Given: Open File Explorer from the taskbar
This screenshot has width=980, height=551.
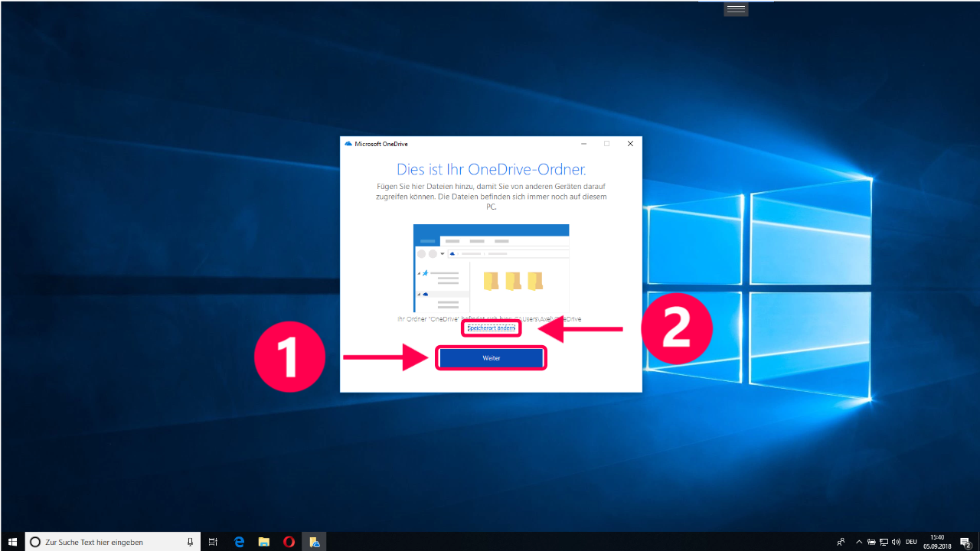Looking at the screenshot, I should tap(264, 542).
